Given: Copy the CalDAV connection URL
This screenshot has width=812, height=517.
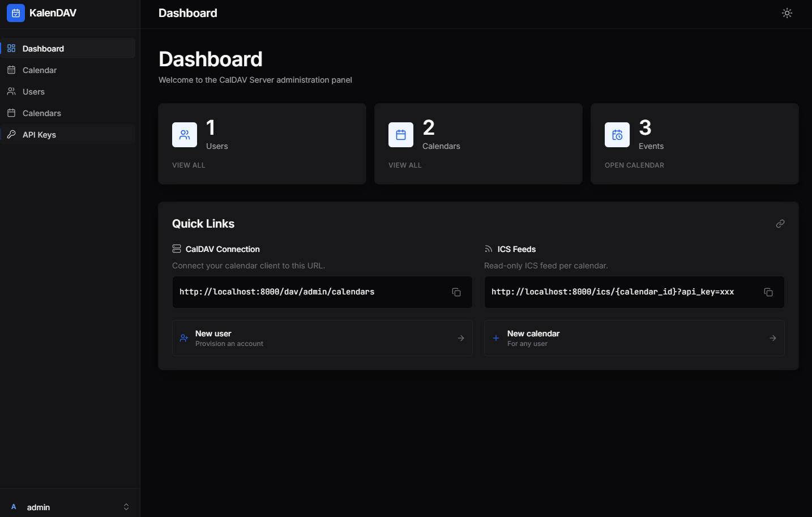Looking at the screenshot, I should click(456, 292).
